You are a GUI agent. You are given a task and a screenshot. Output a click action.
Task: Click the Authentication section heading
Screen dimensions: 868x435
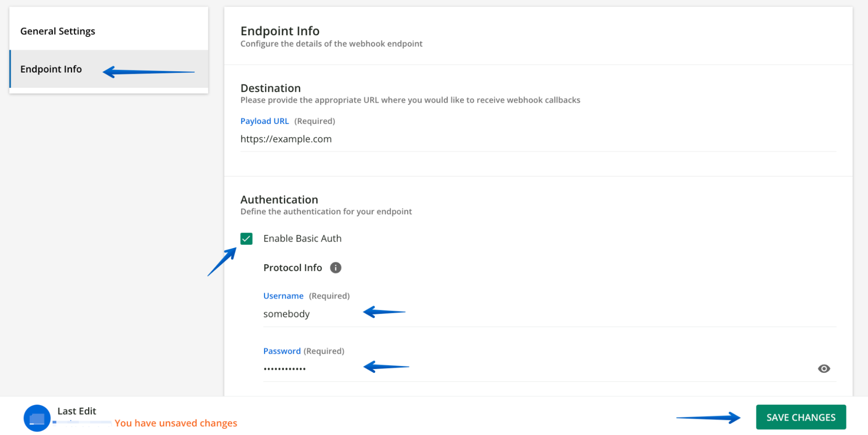279,199
